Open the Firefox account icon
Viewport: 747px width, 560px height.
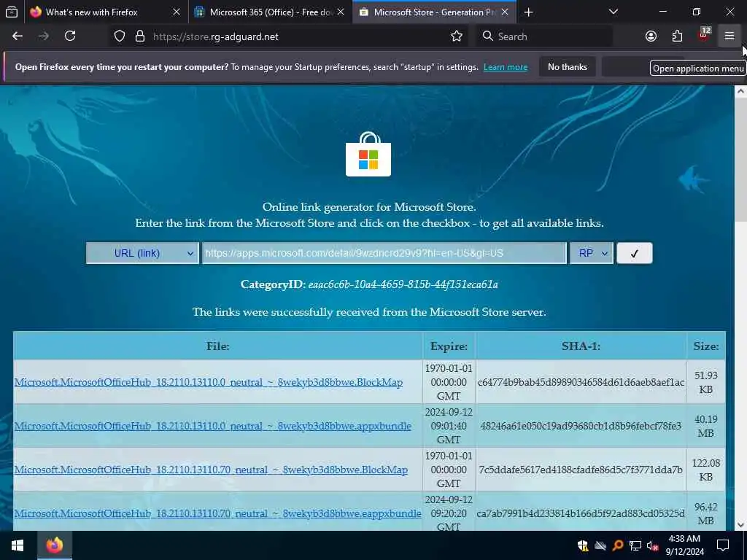651,36
